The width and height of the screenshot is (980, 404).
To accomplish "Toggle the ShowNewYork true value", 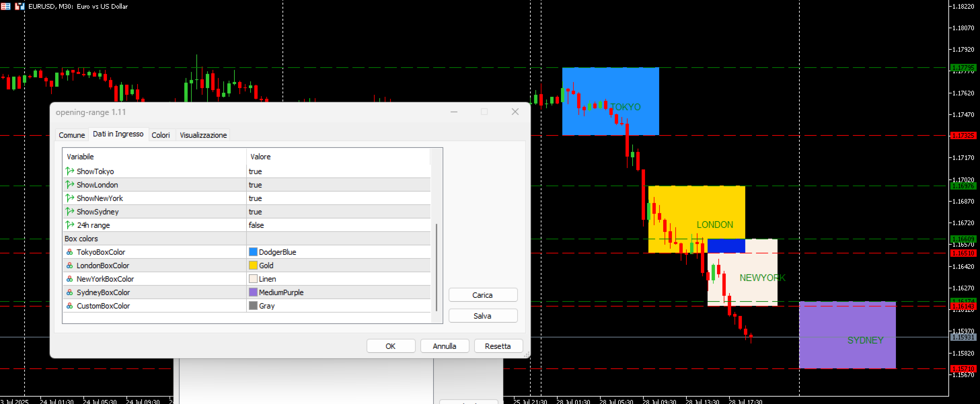I will (x=338, y=198).
